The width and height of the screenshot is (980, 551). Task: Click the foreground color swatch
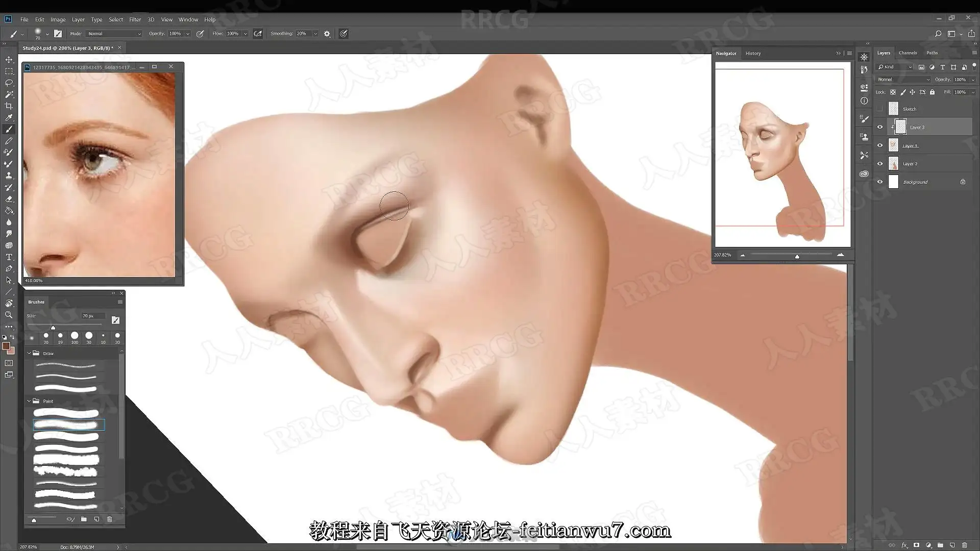tap(6, 346)
